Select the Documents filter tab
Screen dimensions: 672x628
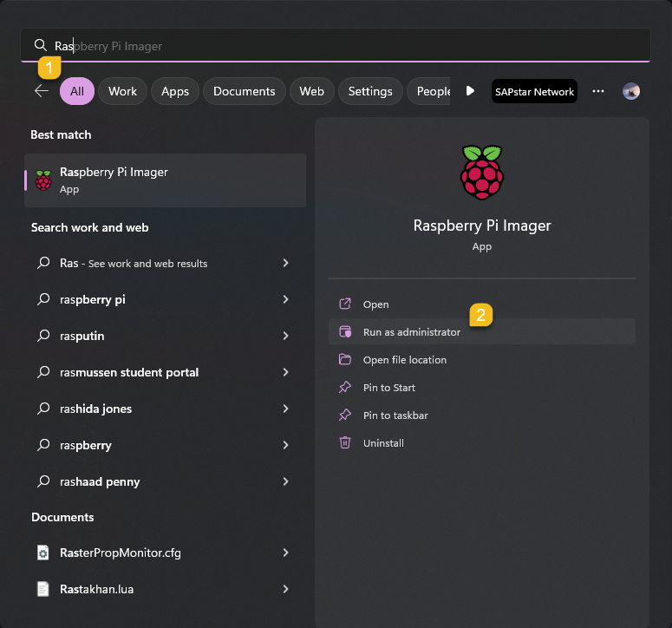coord(244,91)
